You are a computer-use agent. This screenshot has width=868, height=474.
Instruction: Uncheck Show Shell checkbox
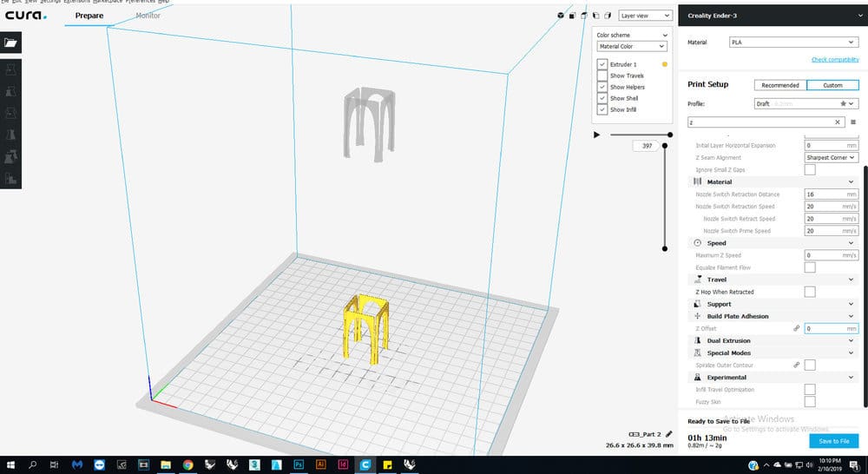pos(602,98)
